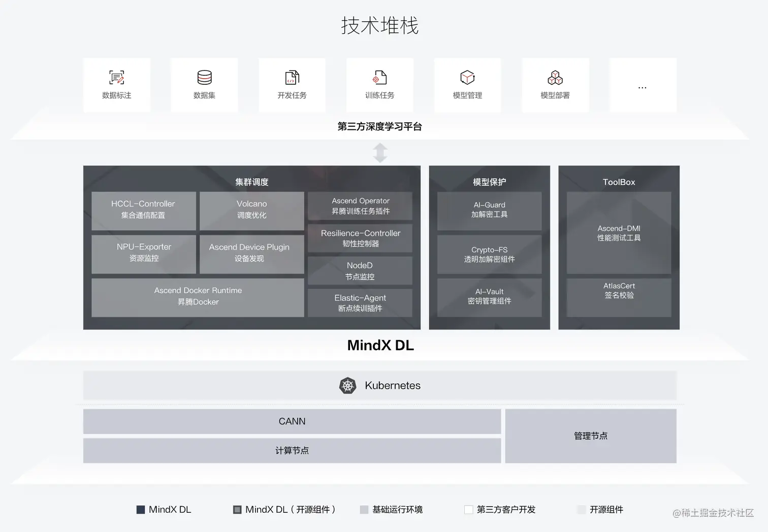768x532 pixels.
Task: Collapse the 模型保护 panel
Action: [489, 182]
